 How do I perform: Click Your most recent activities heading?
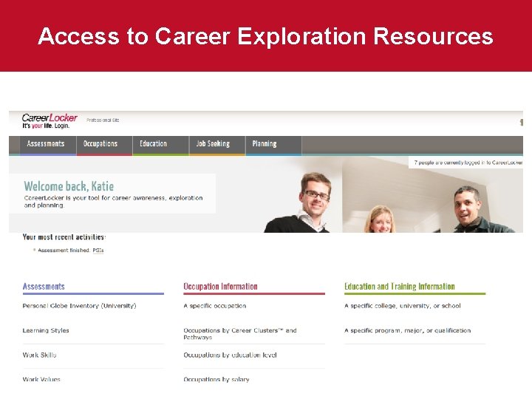click(64, 237)
